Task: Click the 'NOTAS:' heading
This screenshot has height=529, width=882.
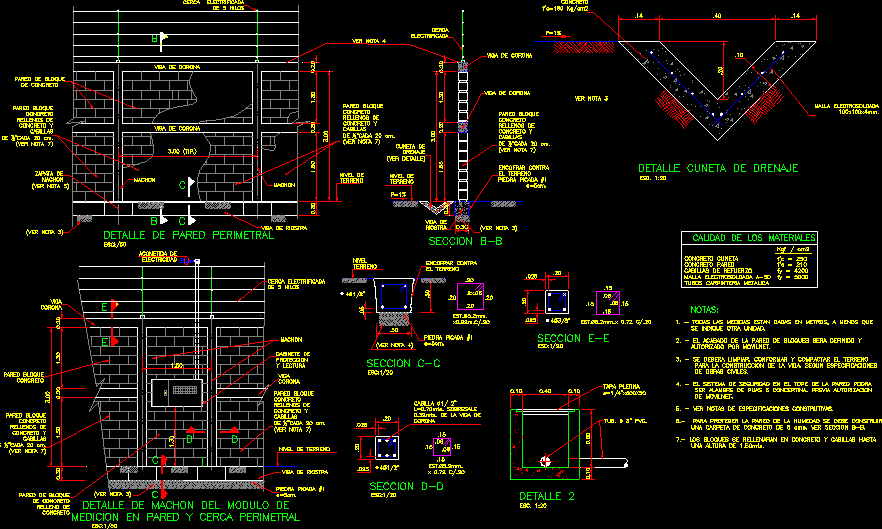Action: click(704, 310)
